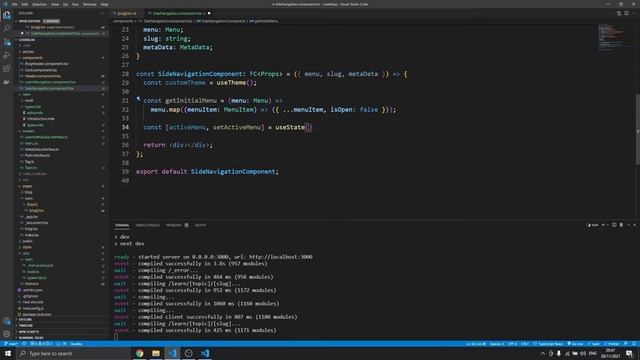Close the terminal panel
640x360 pixels.
click(x=635, y=225)
